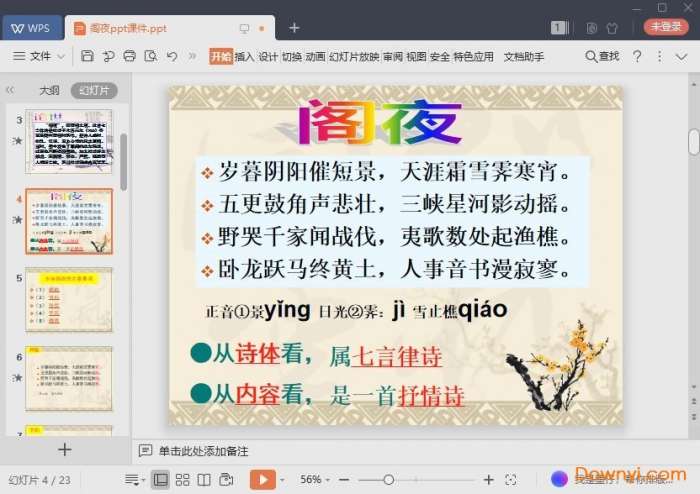Open the 文档助手 tab

524,57
